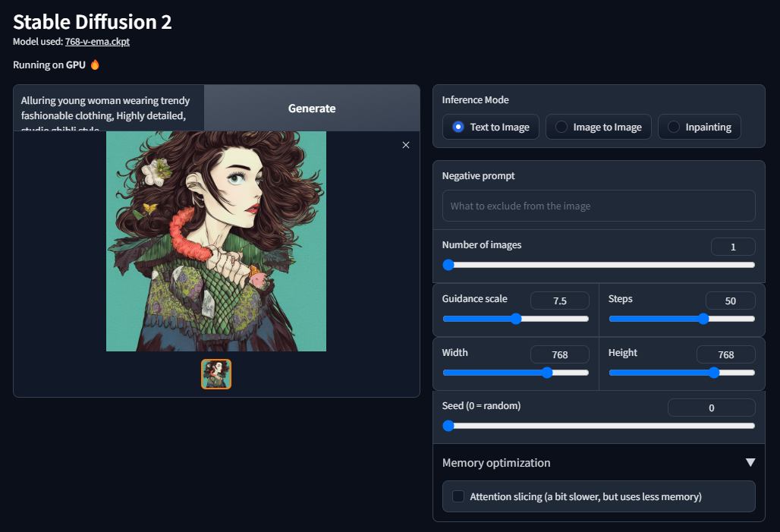Screen dimensions: 780x532
Task: Move the Steps slider
Action: (x=703, y=319)
